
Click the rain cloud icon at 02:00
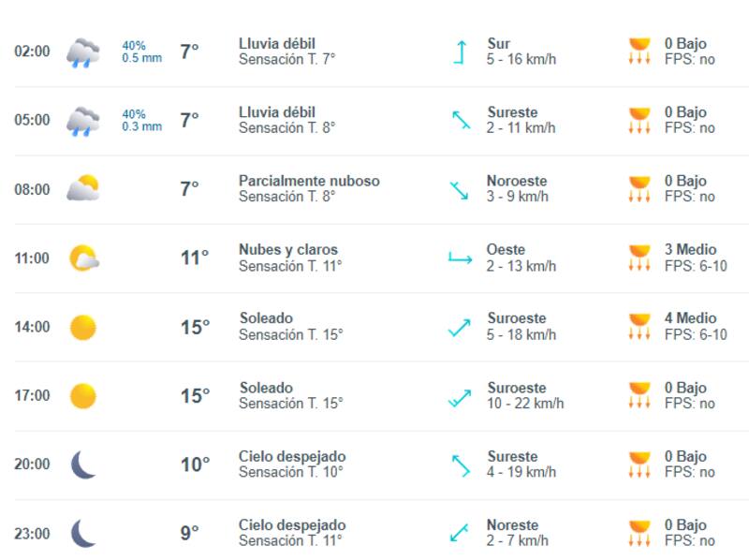[x=82, y=52]
